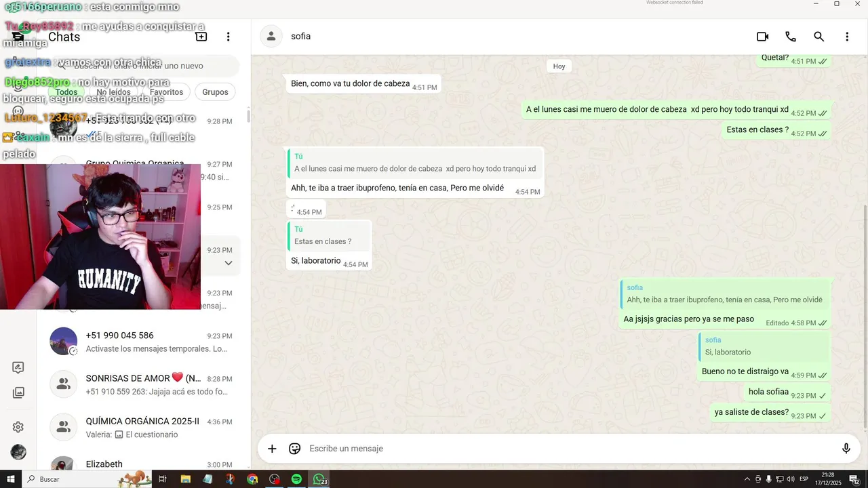
Task: Open File Explorer from the taskbar
Action: [185, 479]
